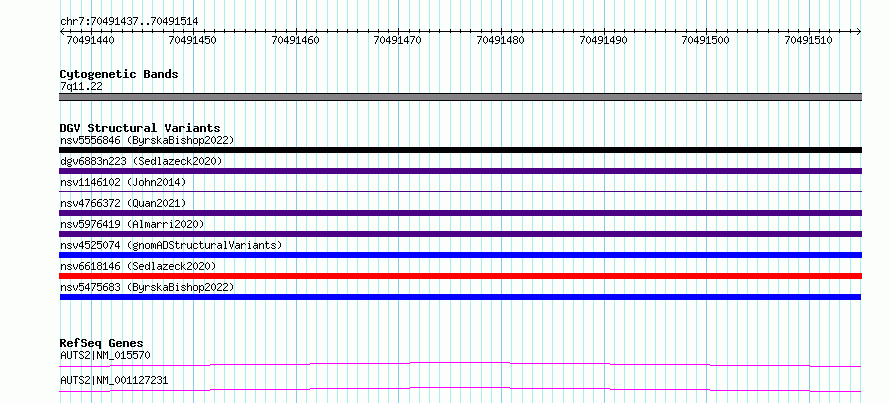
Task: Click ruler position 70491450
Action: (x=193, y=40)
